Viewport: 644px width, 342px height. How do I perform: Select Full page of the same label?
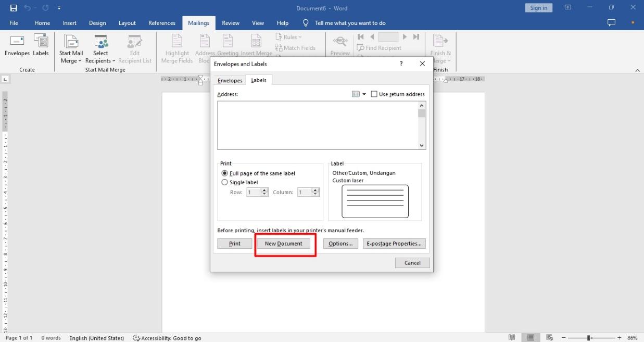point(259,173)
